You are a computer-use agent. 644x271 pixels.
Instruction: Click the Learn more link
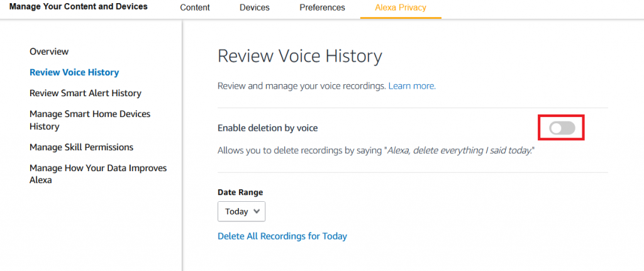412,86
